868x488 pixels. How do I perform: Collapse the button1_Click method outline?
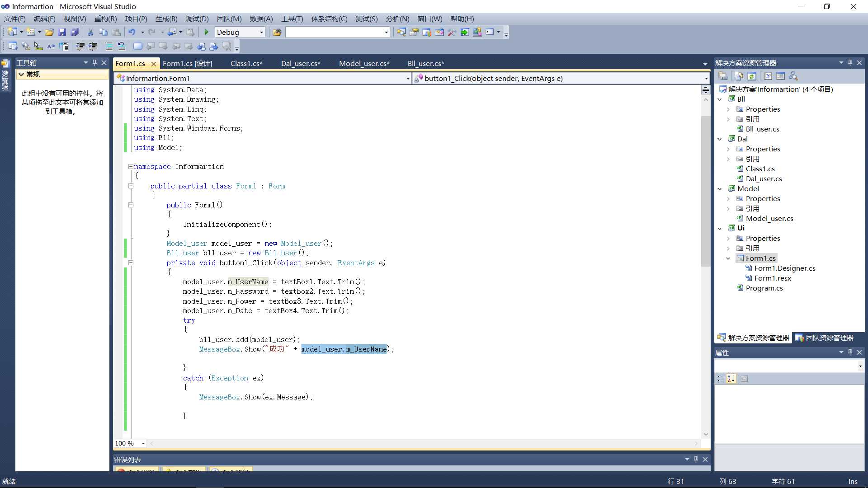point(131,263)
